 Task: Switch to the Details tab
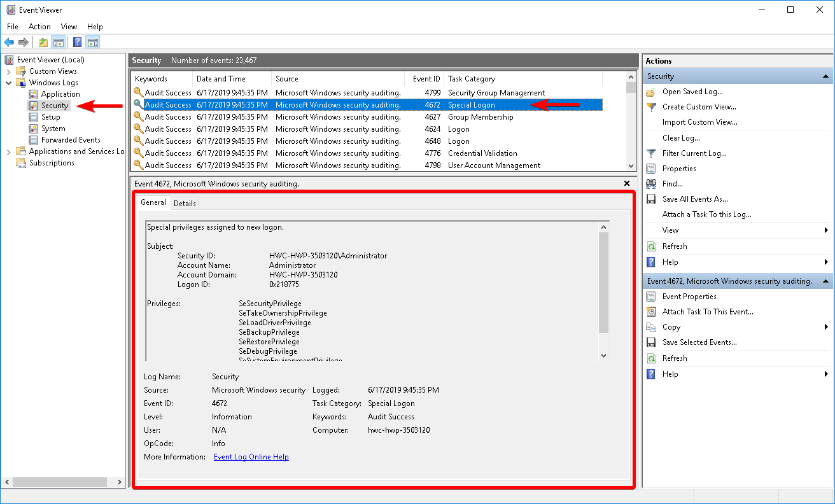[185, 202]
